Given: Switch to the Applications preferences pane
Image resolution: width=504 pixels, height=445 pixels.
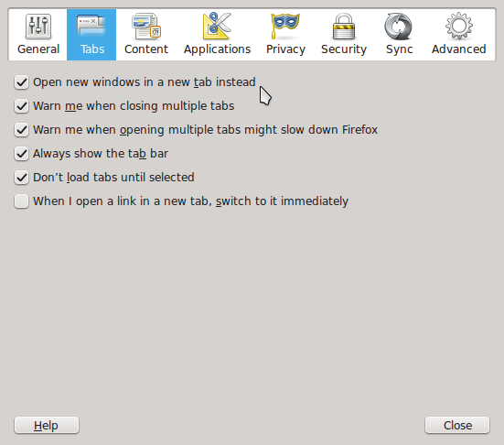Looking at the screenshot, I should 218,35.
